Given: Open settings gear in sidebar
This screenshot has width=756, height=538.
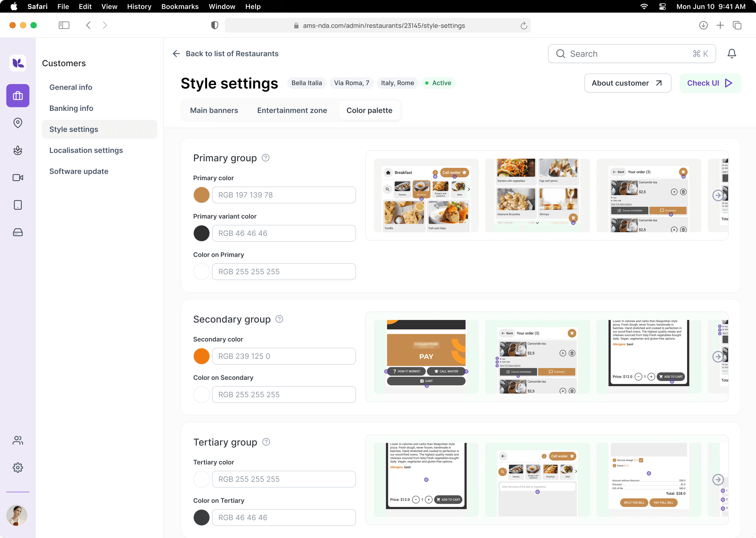Looking at the screenshot, I should click(x=18, y=467).
